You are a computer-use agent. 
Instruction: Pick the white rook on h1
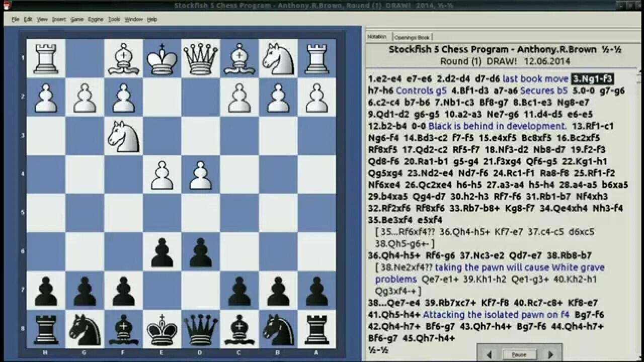point(46,58)
